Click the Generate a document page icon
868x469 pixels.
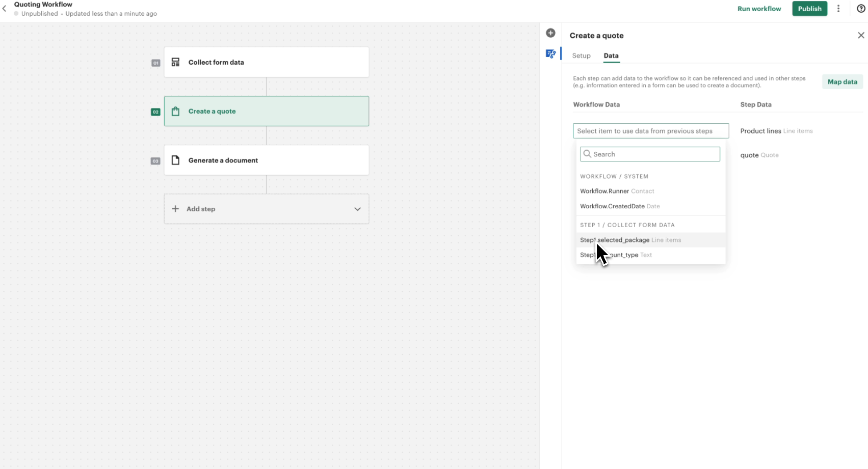pyautogui.click(x=175, y=160)
